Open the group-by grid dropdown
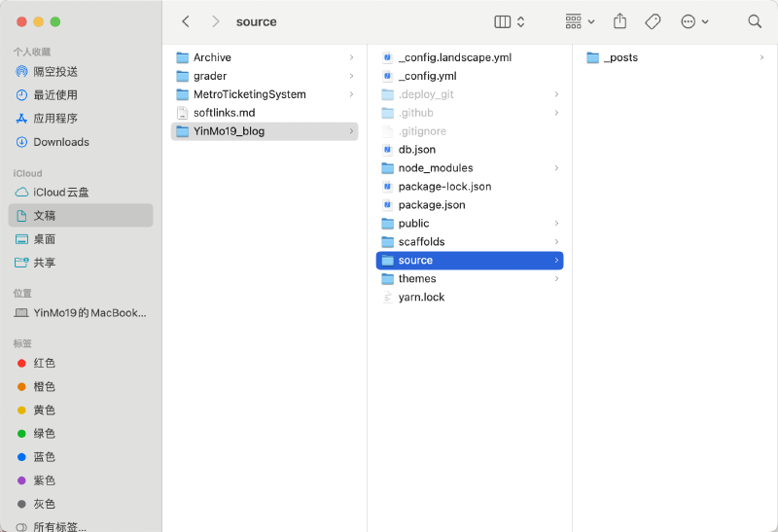The width and height of the screenshot is (778, 532). pos(580,21)
